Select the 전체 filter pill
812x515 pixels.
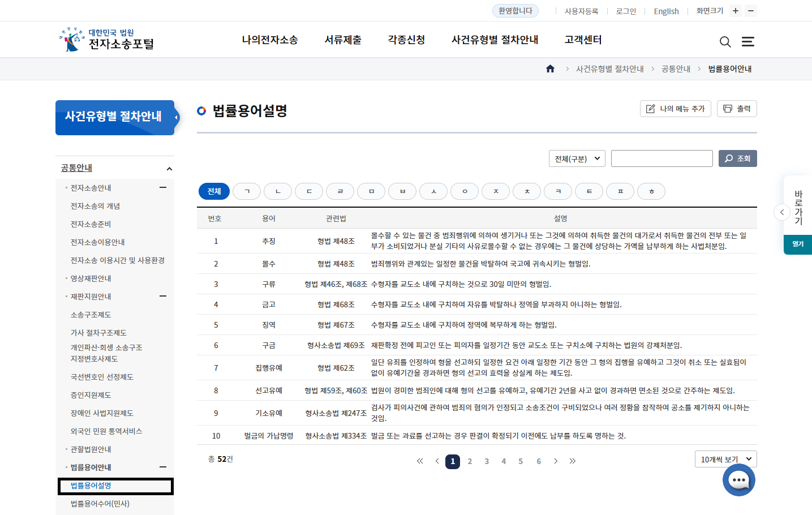click(214, 191)
